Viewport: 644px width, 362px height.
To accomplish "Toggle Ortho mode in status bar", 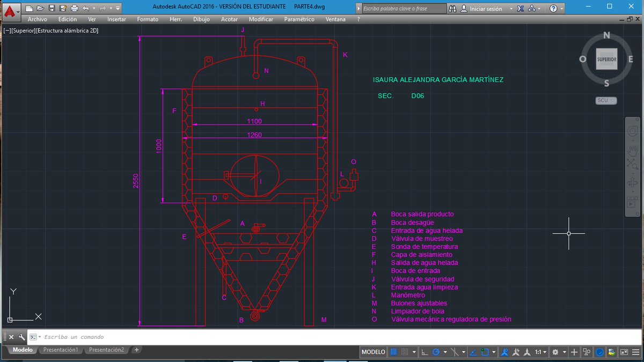I will pyautogui.click(x=424, y=352).
